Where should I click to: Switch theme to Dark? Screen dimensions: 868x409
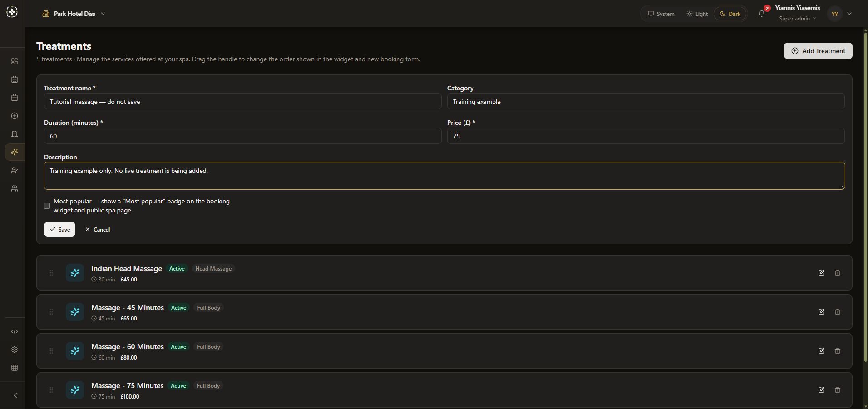(730, 14)
